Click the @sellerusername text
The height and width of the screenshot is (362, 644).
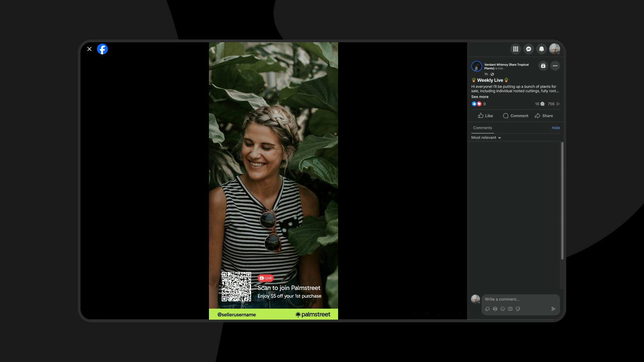(236, 315)
